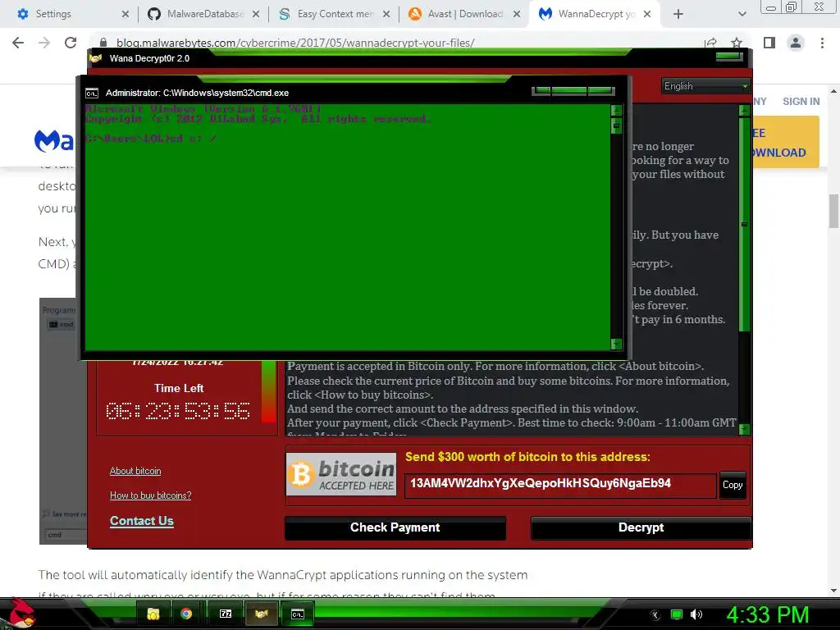Click the Time Left countdown timer
The width and height of the screenshot is (840, 630).
tap(178, 411)
